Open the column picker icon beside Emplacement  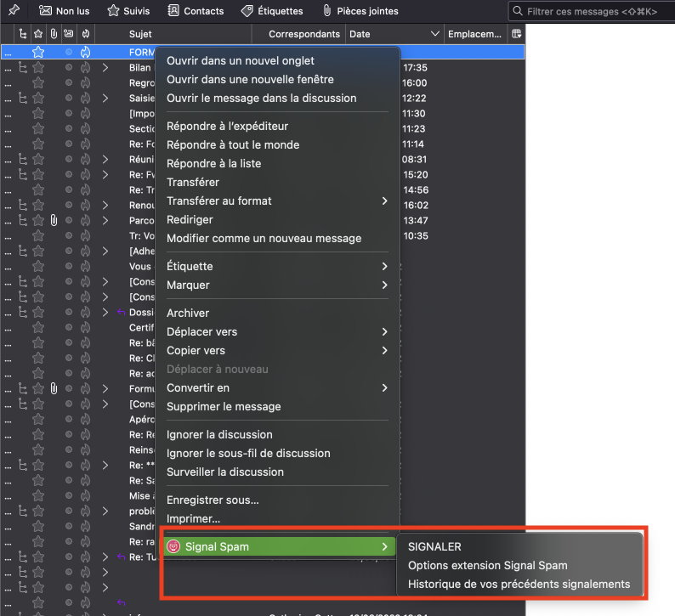(515, 34)
